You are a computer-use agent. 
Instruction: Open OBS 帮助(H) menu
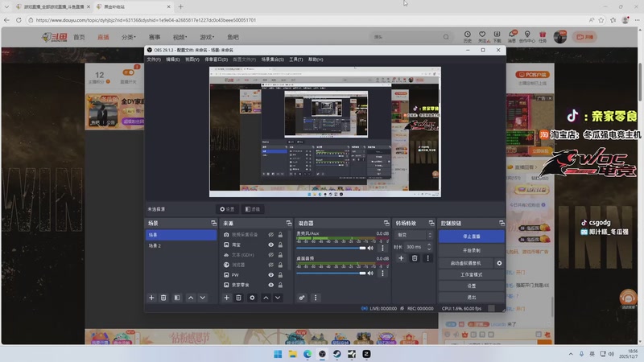pos(316,60)
